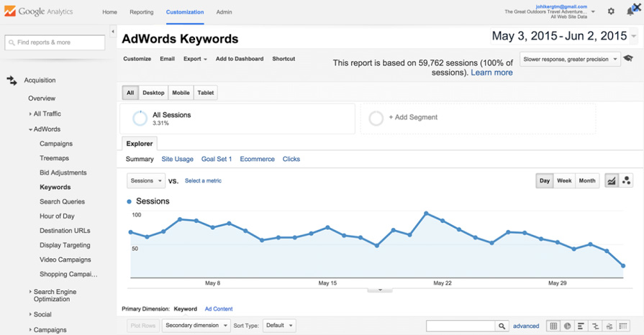Switch to the Clicks tab
Viewport: 644px width, 335px height.
coord(291,159)
